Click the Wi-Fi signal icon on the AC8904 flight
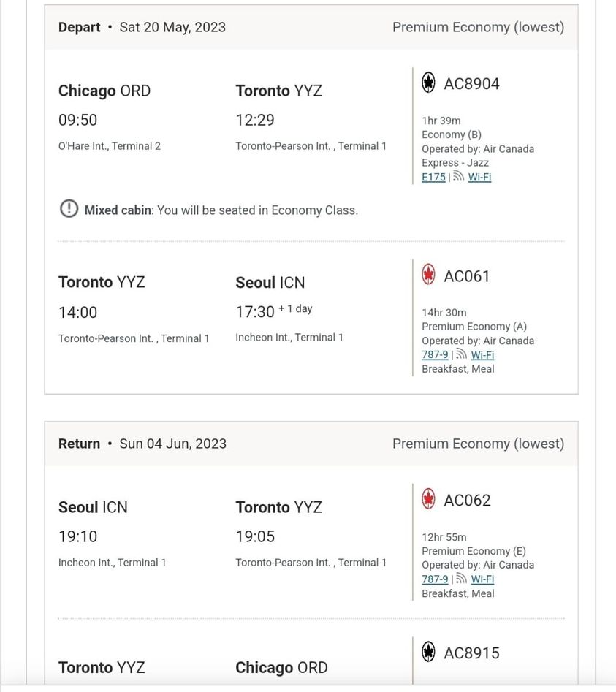This screenshot has height=692, width=616. [x=459, y=177]
